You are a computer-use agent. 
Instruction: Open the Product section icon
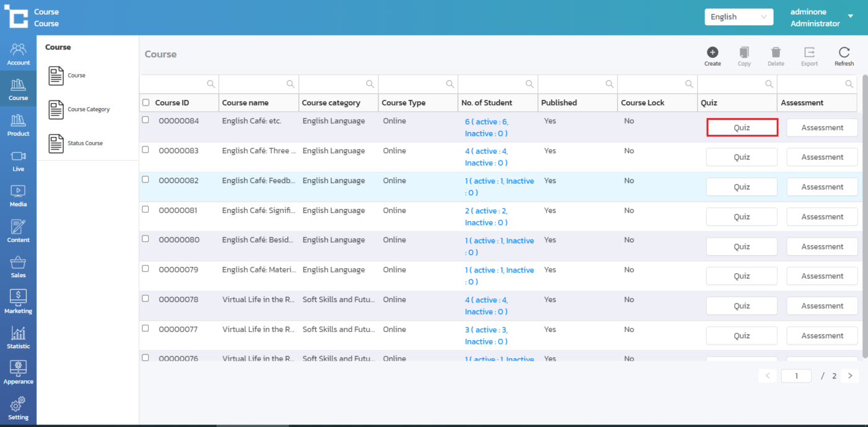click(18, 125)
